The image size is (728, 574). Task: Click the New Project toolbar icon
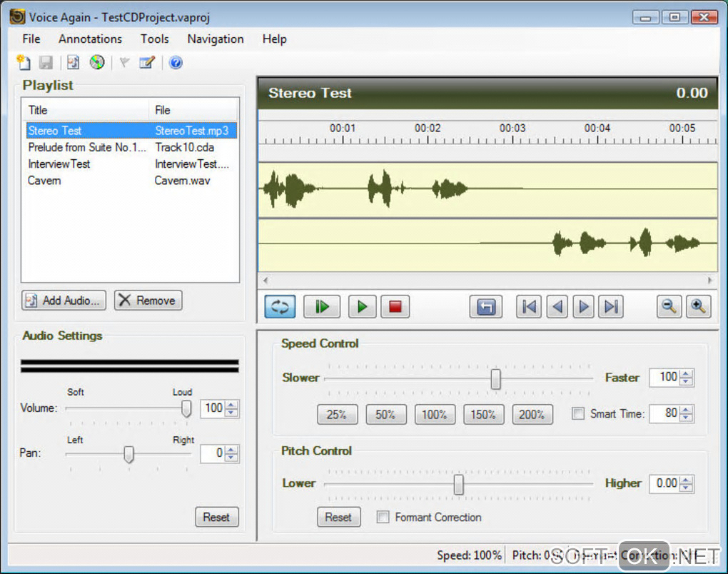(23, 63)
